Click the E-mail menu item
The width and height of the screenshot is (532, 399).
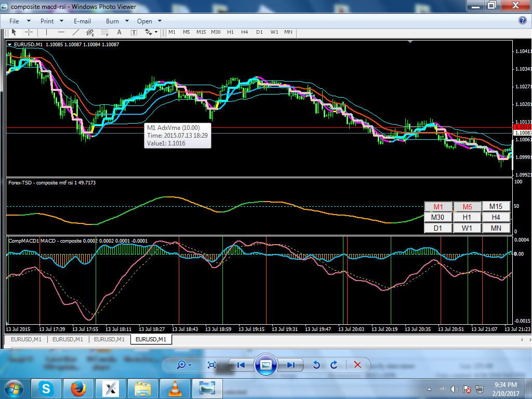pos(82,21)
